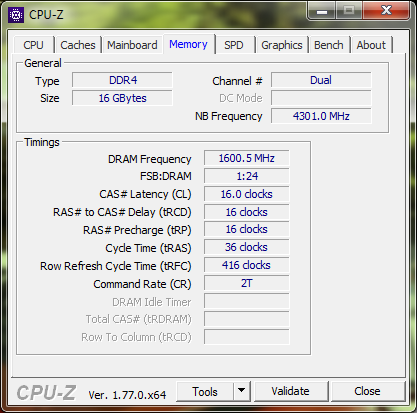
Task: Click the Tools button
Action: point(205,392)
